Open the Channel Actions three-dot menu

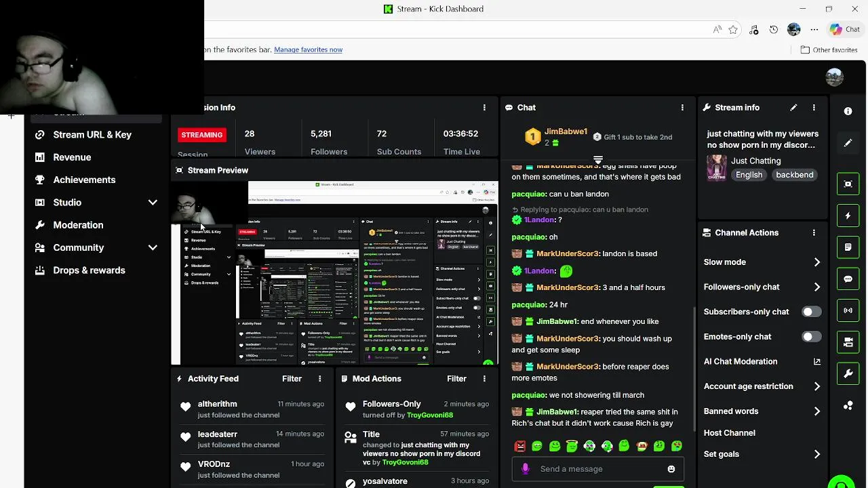[814, 232]
